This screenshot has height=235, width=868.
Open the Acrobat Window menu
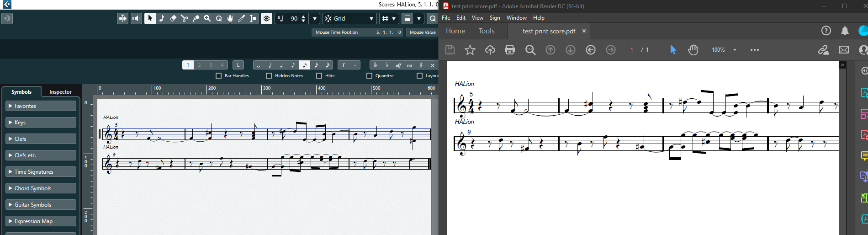pos(517,18)
